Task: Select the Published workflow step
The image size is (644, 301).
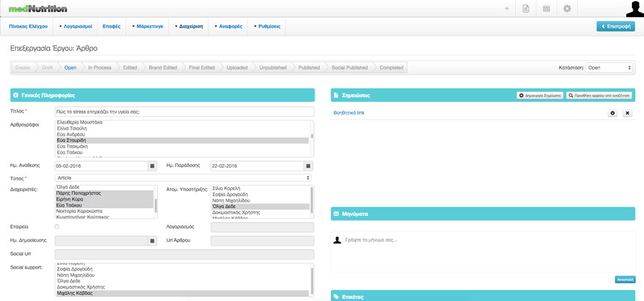Action: pos(309,67)
